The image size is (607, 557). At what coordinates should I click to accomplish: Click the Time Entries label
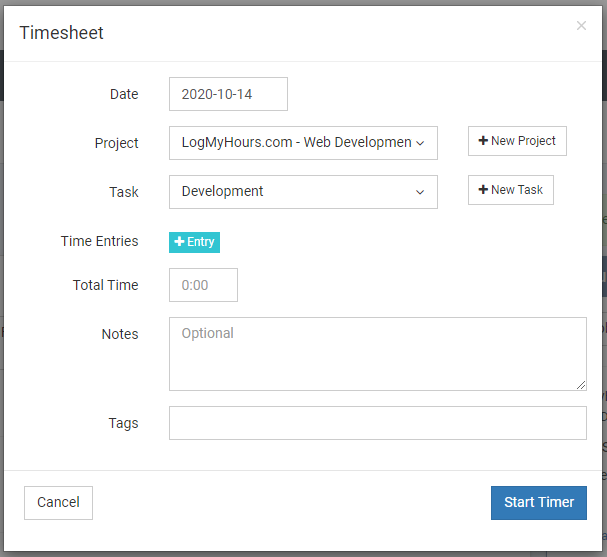point(99,241)
